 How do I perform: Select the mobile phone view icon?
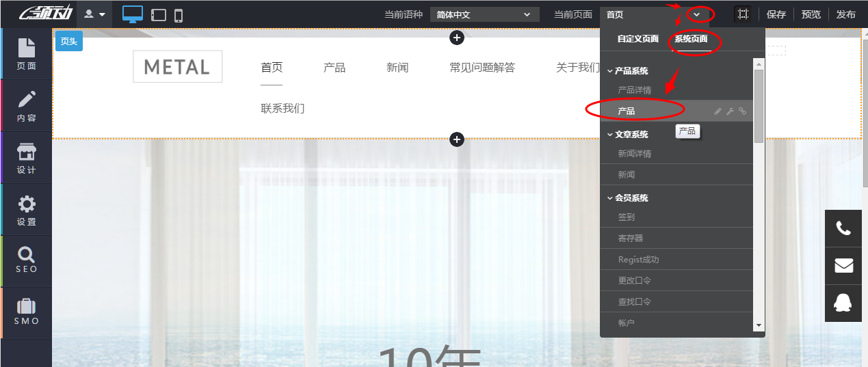click(x=179, y=15)
